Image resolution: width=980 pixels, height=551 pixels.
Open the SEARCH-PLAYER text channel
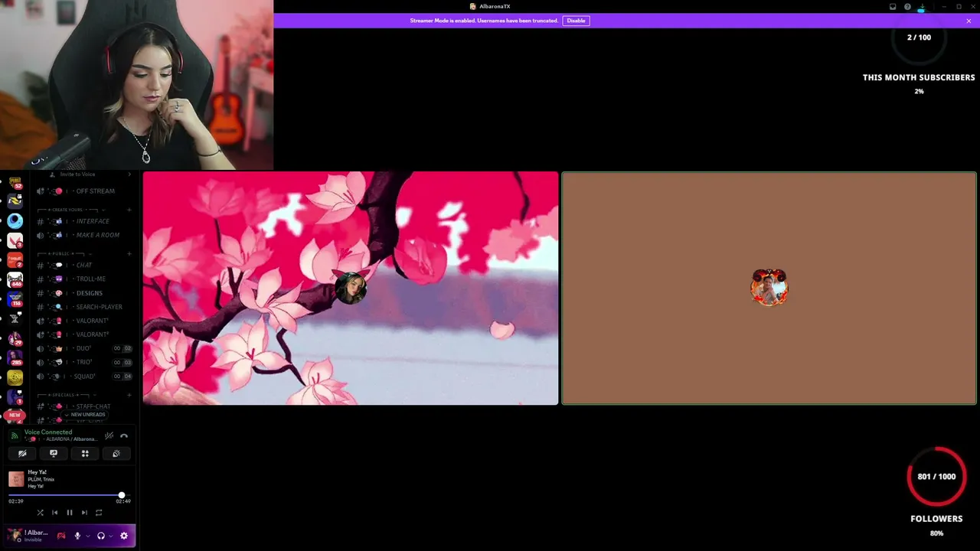[85, 307]
